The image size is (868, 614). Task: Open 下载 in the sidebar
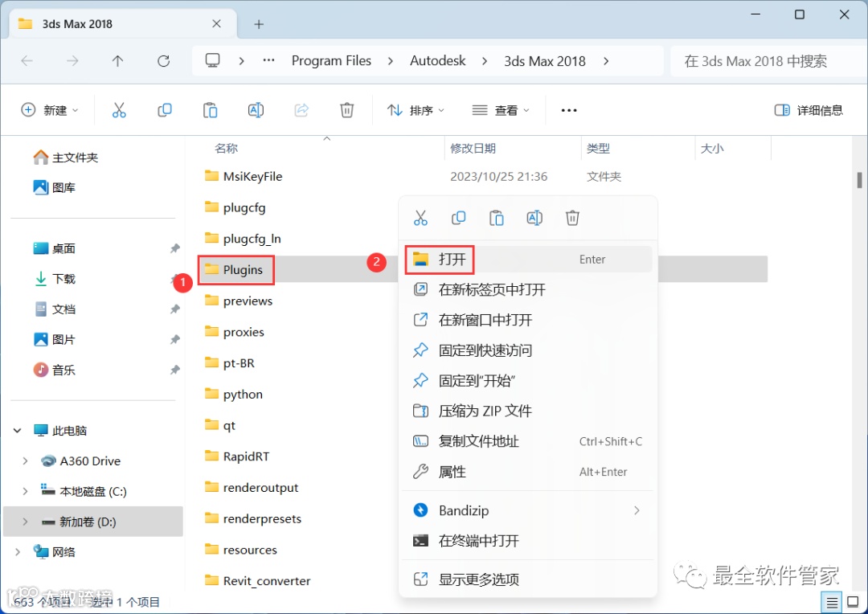tap(55, 279)
